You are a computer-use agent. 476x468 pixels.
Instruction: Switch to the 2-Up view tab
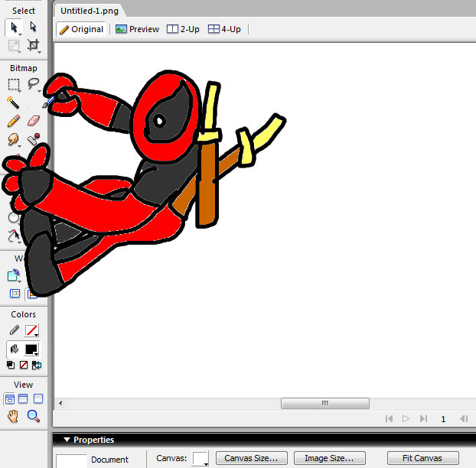pyautogui.click(x=183, y=29)
